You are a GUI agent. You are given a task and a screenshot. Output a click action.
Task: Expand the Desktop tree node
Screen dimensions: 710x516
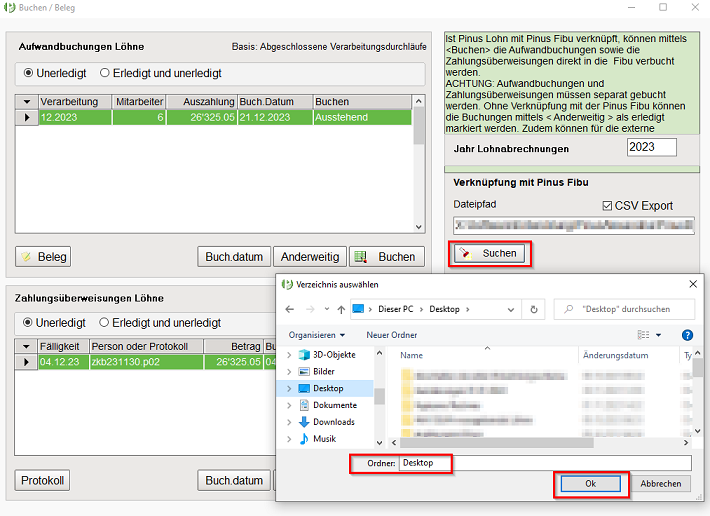[x=289, y=388]
